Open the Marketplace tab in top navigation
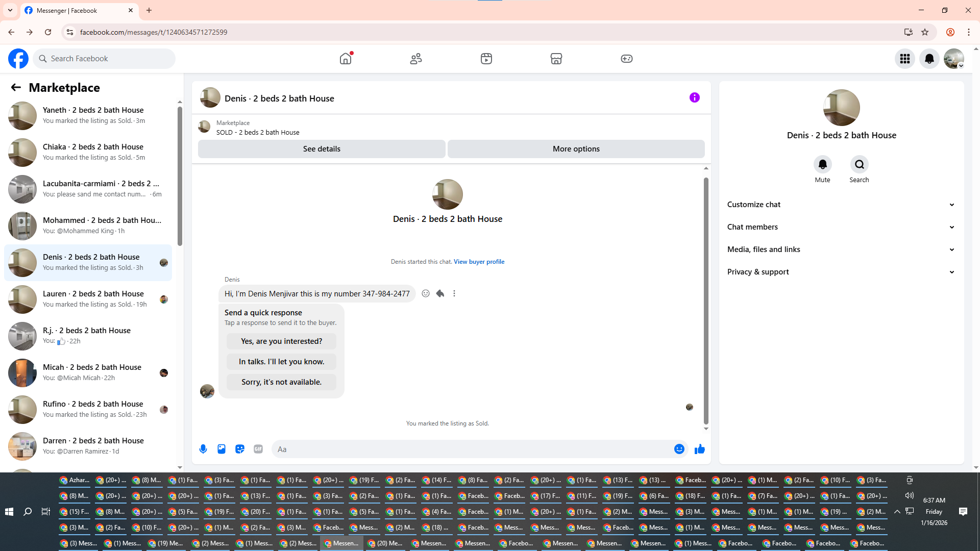The image size is (980, 551). coord(556,59)
